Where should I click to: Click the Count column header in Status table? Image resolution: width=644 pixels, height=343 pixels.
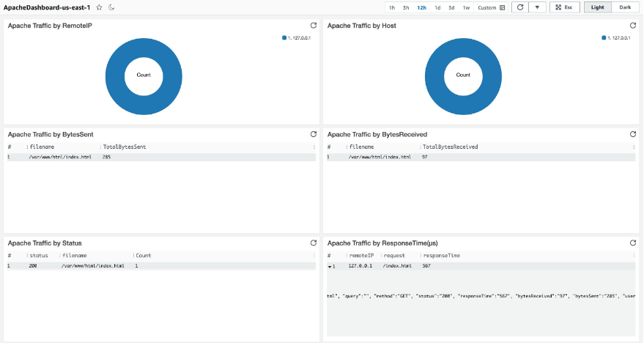pos(144,256)
